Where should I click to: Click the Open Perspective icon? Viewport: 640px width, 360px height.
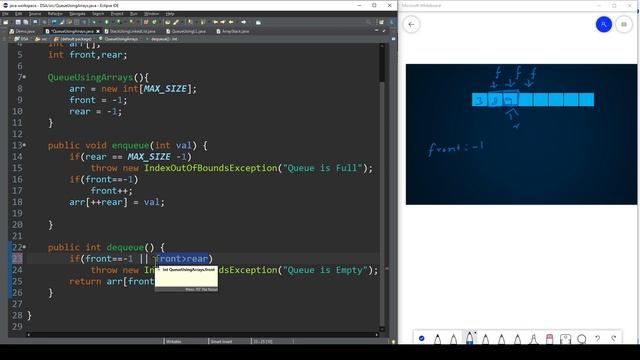pyautogui.click(x=381, y=22)
